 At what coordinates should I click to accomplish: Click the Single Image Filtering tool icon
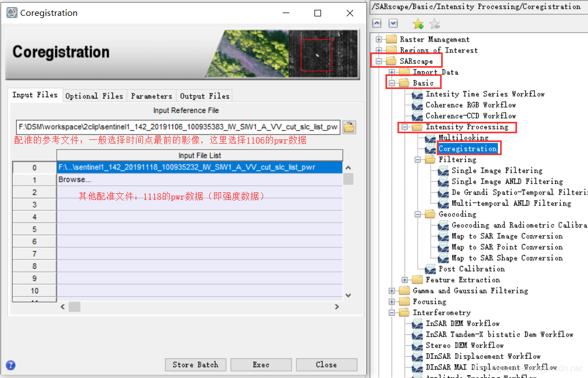(x=443, y=170)
